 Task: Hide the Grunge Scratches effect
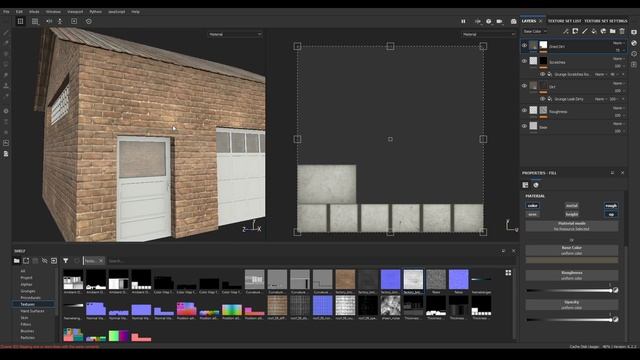click(x=542, y=74)
